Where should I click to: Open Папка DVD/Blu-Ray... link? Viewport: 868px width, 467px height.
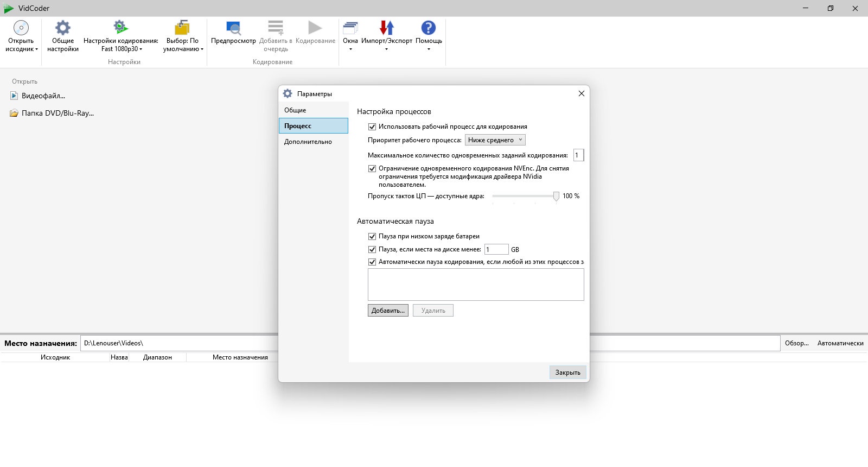tap(58, 113)
